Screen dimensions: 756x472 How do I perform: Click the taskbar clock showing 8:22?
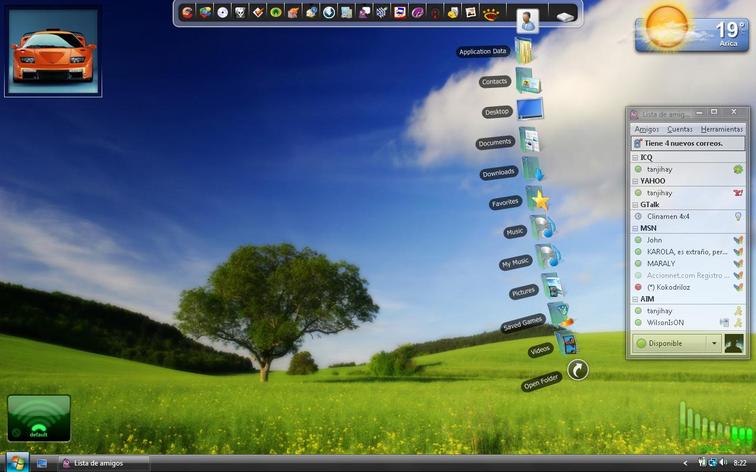[740, 463]
